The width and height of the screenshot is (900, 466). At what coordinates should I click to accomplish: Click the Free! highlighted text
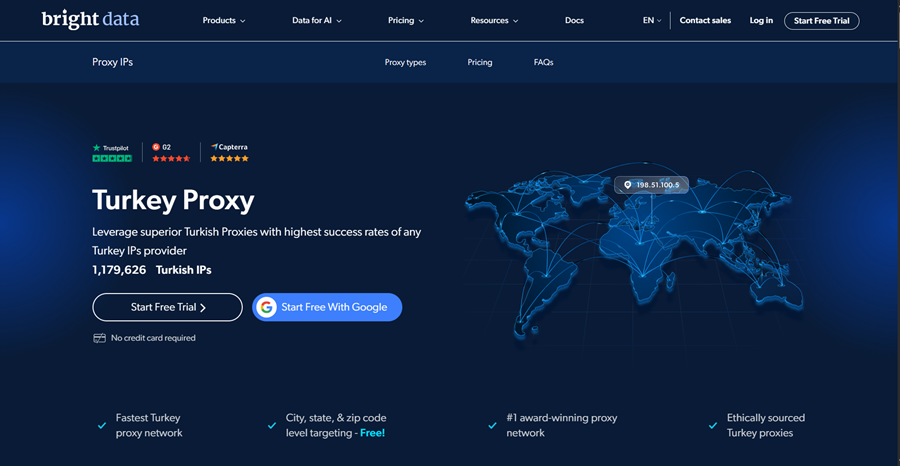[373, 433]
